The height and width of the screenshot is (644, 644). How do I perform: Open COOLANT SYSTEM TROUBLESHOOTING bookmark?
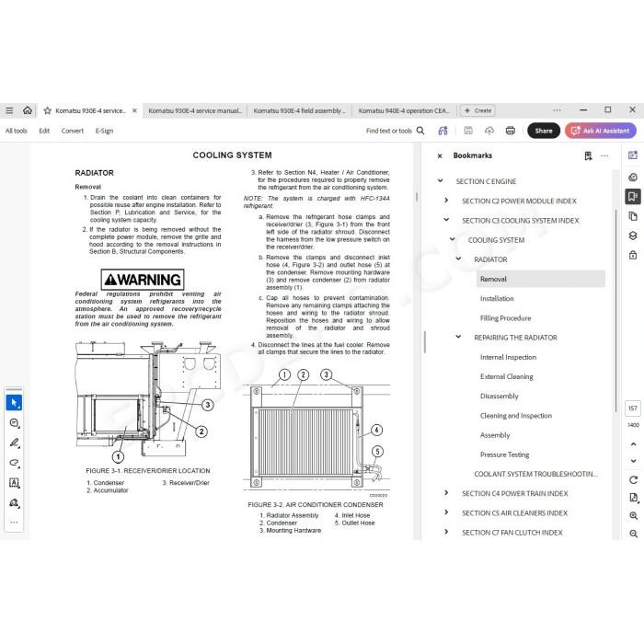click(535, 474)
